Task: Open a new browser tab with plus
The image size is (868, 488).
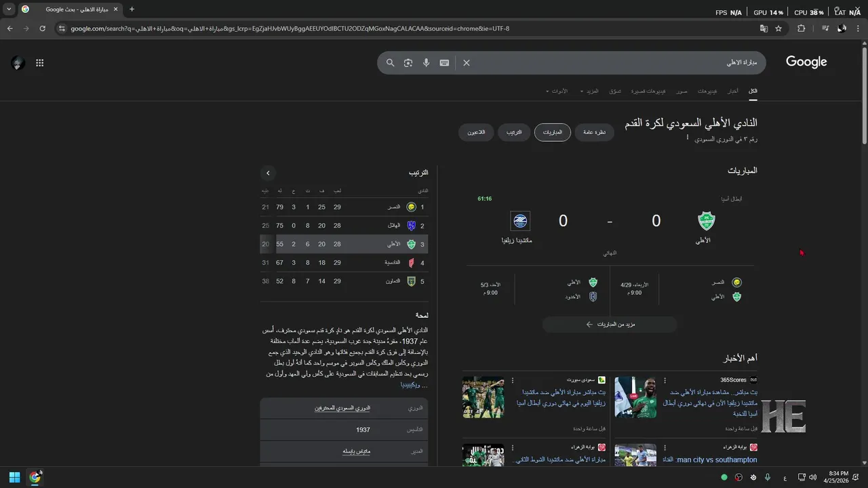Action: click(132, 9)
